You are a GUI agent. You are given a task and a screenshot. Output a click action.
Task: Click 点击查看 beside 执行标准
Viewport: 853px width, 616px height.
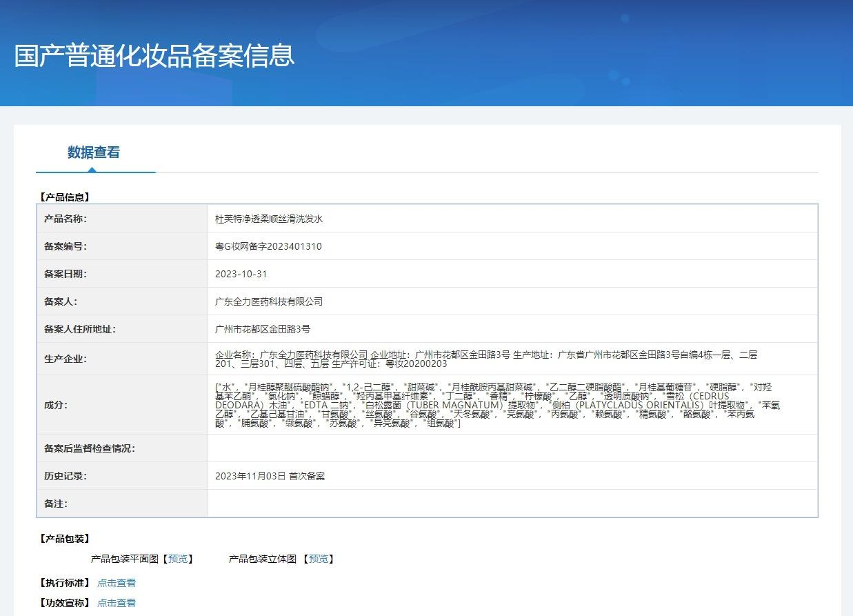pos(117,583)
